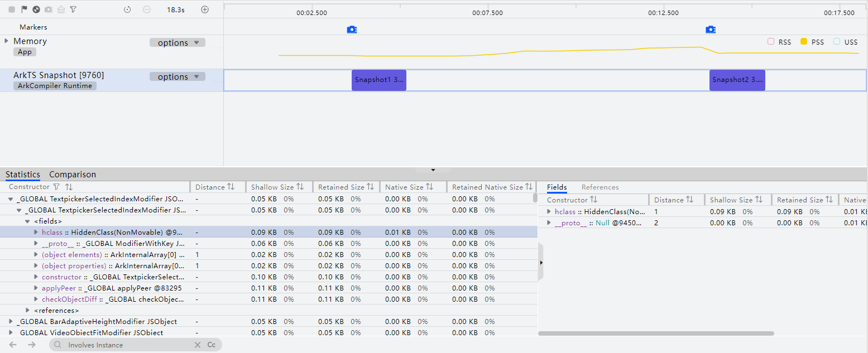Expand _GLOBAL BarAdaptiveHeightModifier JSObject row
This screenshot has width=868, height=353.
click(11, 321)
